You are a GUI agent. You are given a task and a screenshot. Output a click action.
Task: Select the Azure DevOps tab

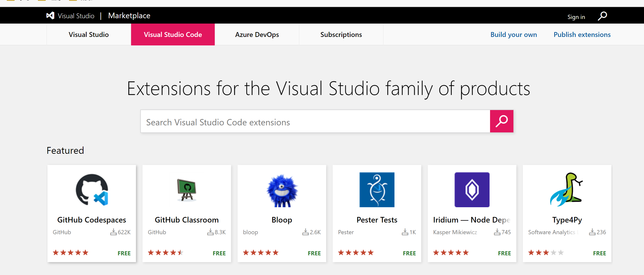click(257, 34)
